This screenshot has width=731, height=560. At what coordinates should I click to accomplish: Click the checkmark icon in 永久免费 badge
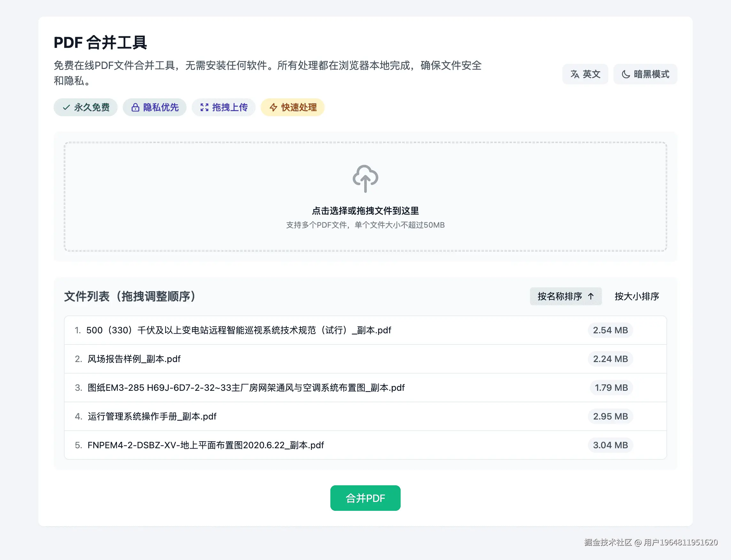(66, 107)
